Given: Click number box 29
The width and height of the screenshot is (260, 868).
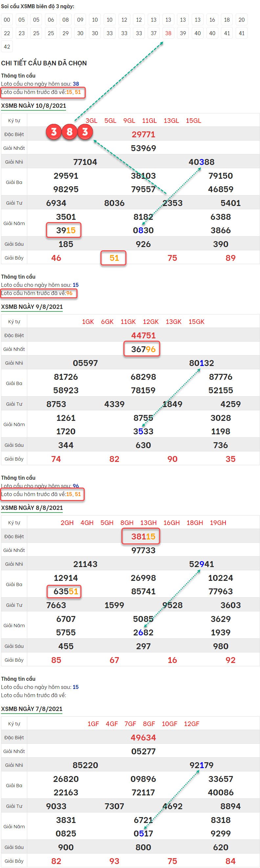Looking at the screenshot, I should 66,34.
